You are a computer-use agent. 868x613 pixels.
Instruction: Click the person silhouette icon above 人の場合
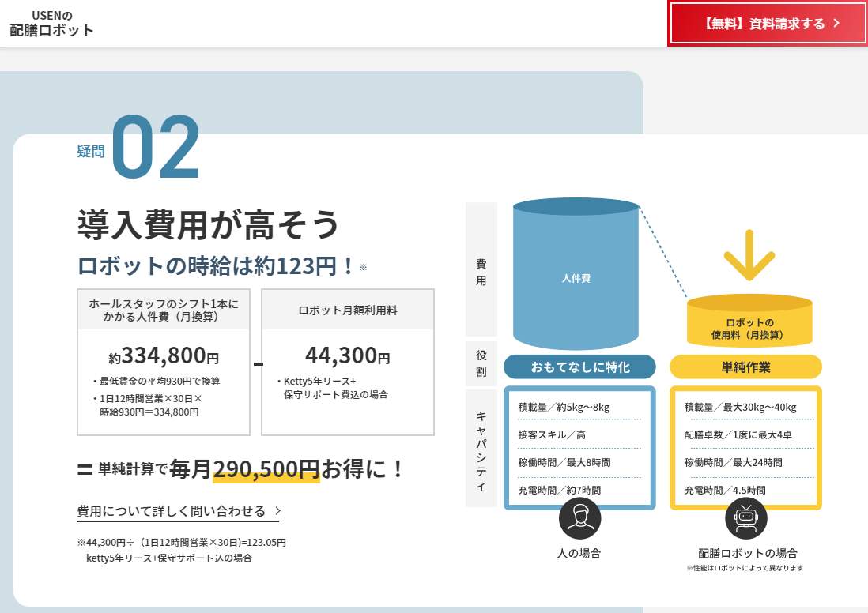(x=581, y=519)
